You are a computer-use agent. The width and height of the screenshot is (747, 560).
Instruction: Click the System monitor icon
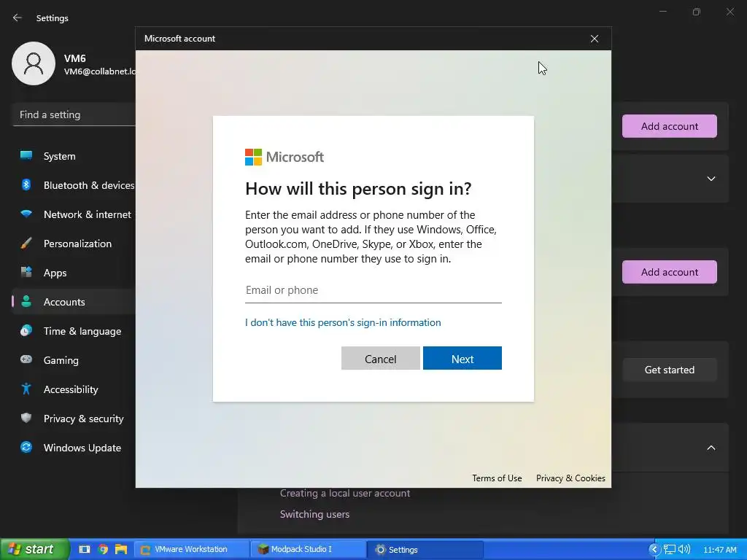click(x=26, y=155)
